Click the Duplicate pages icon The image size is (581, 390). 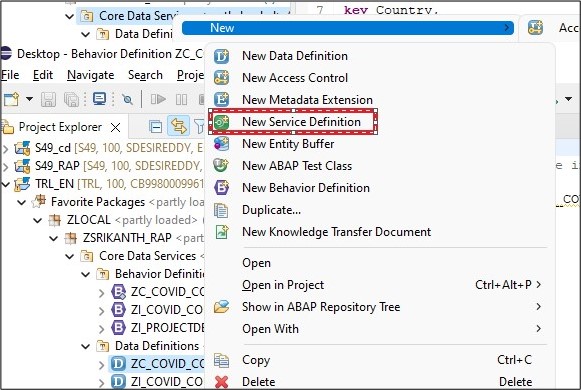coord(221,210)
